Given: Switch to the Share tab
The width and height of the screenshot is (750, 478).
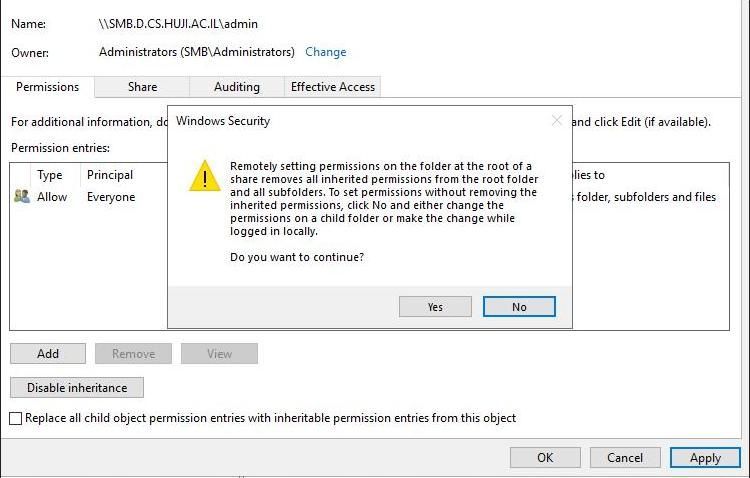Looking at the screenshot, I should click(142, 87).
